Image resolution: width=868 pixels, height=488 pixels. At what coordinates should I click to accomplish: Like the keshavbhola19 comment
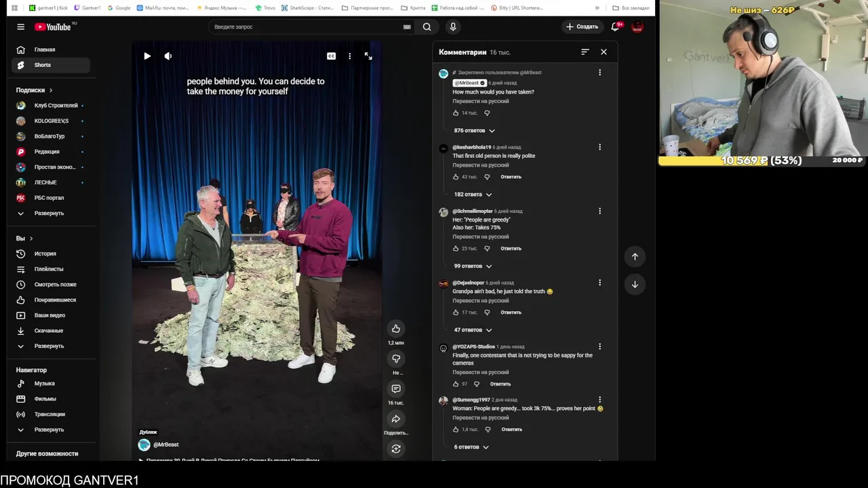(x=456, y=177)
